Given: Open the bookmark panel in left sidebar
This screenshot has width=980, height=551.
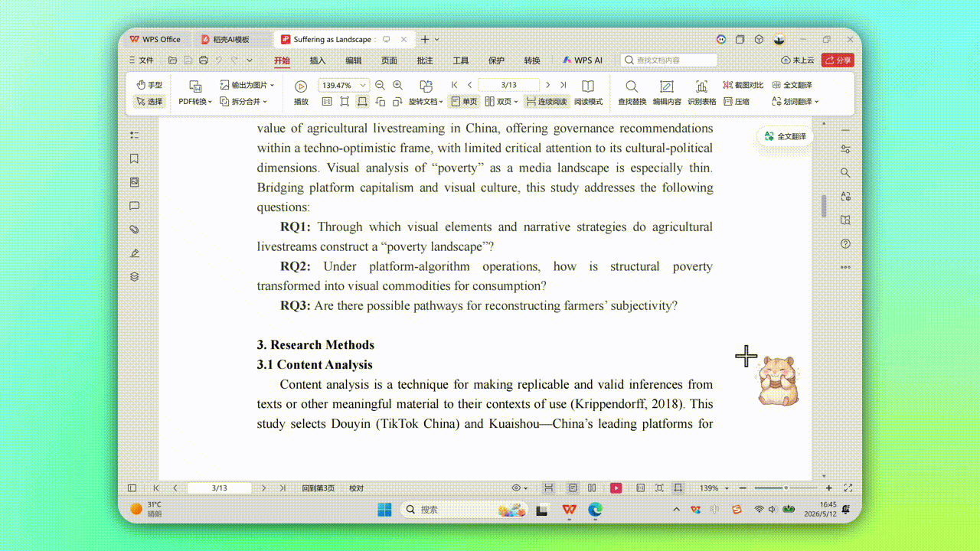Looking at the screenshot, I should click(x=135, y=158).
